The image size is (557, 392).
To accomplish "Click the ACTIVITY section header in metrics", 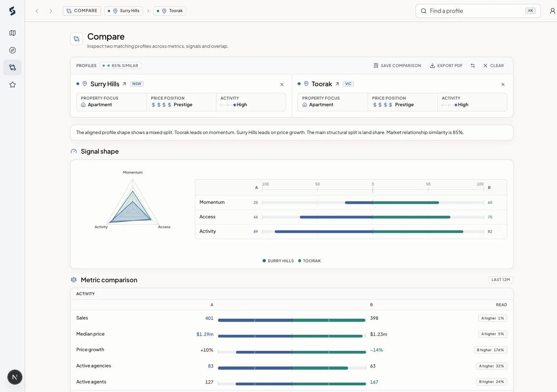I will [85, 294].
